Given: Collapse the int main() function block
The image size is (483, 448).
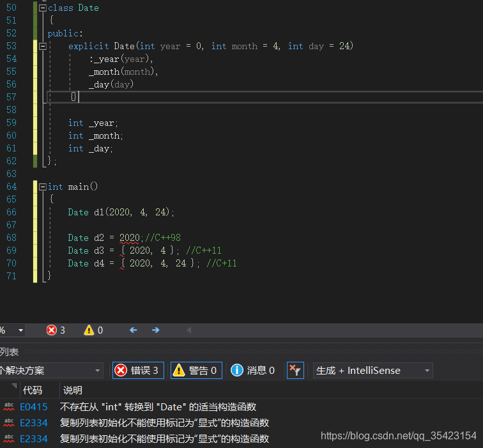Looking at the screenshot, I should 43,187.
